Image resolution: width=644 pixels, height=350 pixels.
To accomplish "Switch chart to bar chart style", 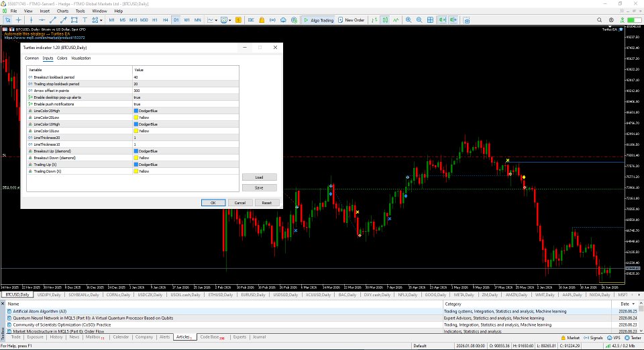I will tap(374, 19).
